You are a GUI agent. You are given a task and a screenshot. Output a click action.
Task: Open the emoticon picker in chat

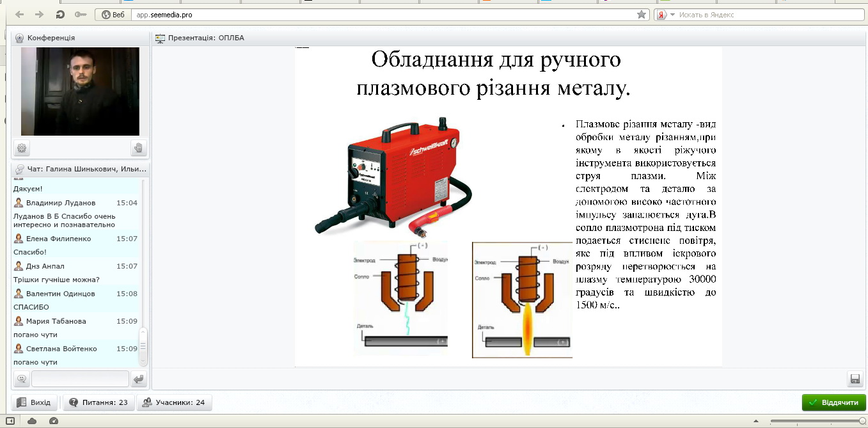(x=21, y=379)
